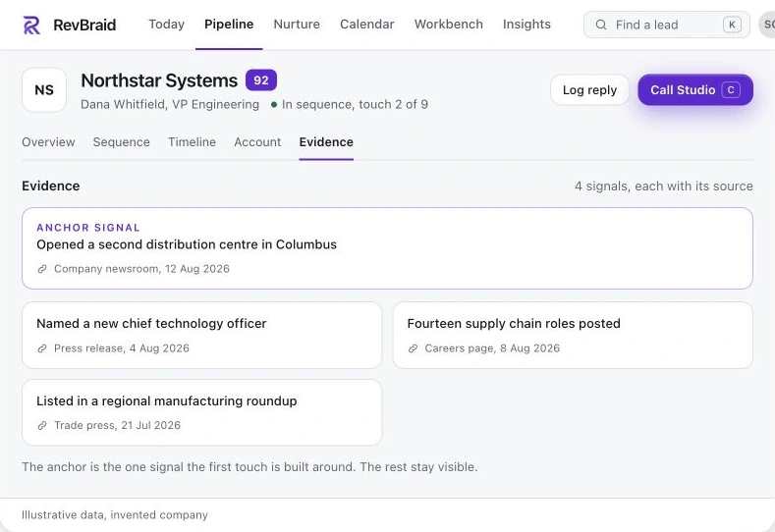This screenshot has height=532, width=775.
Task: Click the Northstar Systems heading
Action: 159,80
